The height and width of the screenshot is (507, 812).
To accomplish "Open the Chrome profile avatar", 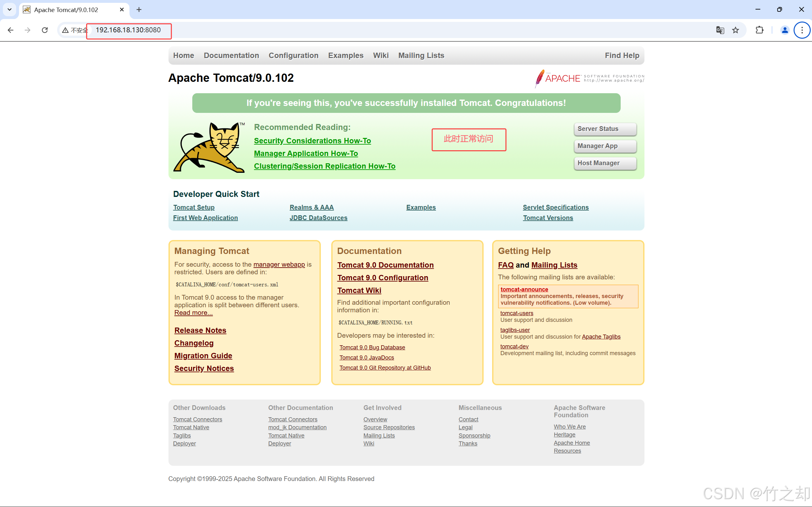I will (x=784, y=30).
